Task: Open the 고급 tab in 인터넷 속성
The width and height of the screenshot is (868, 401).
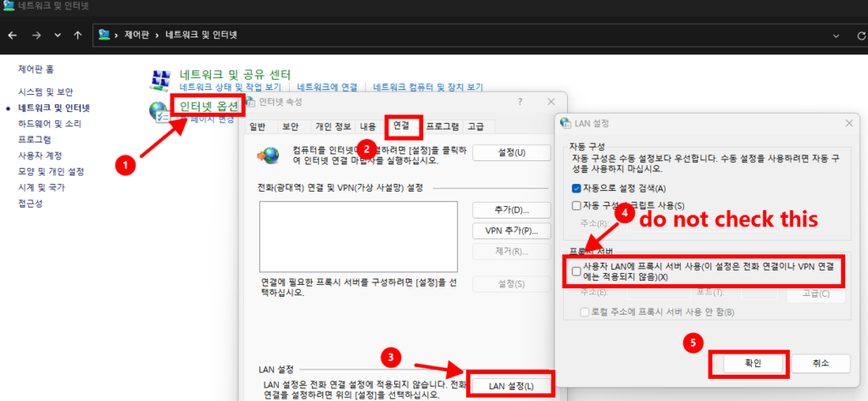Action: tap(476, 126)
